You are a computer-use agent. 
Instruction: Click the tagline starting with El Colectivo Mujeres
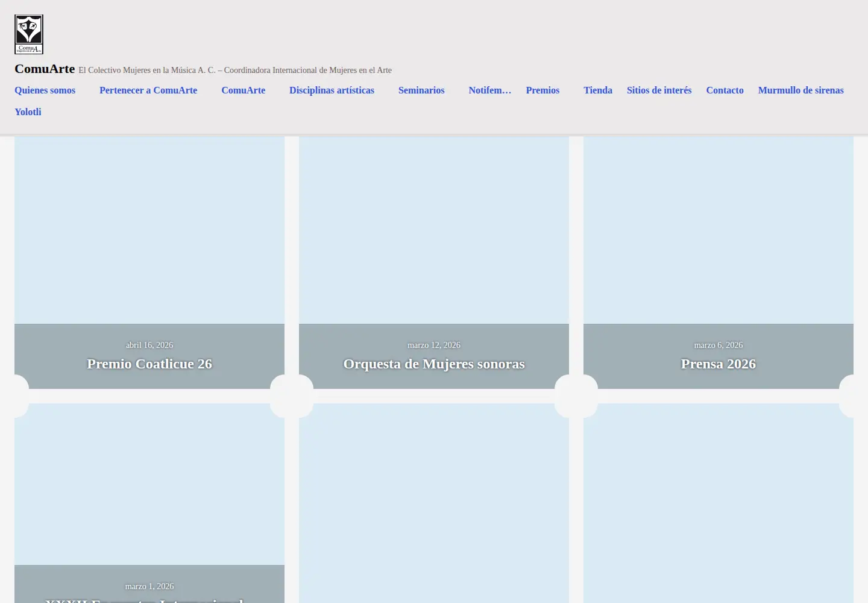tap(235, 71)
